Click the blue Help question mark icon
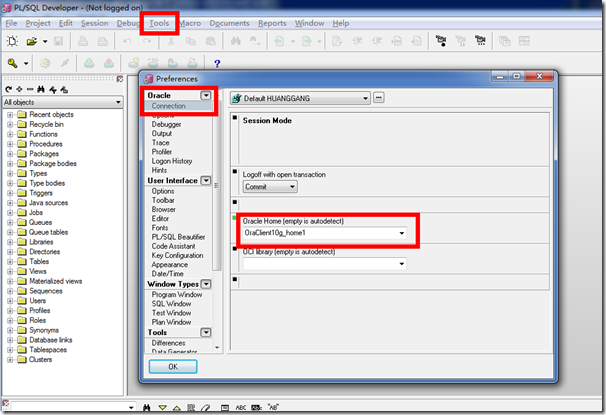This screenshot has height=415, width=606. 217,63
